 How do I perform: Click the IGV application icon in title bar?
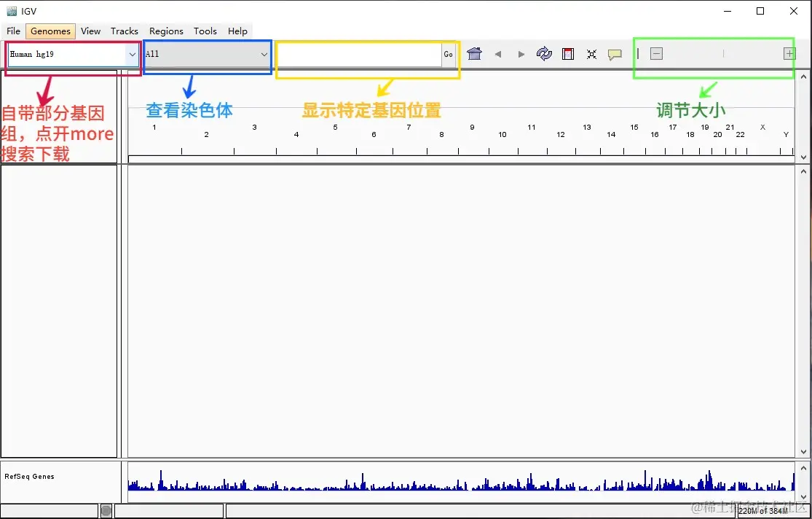[12, 11]
